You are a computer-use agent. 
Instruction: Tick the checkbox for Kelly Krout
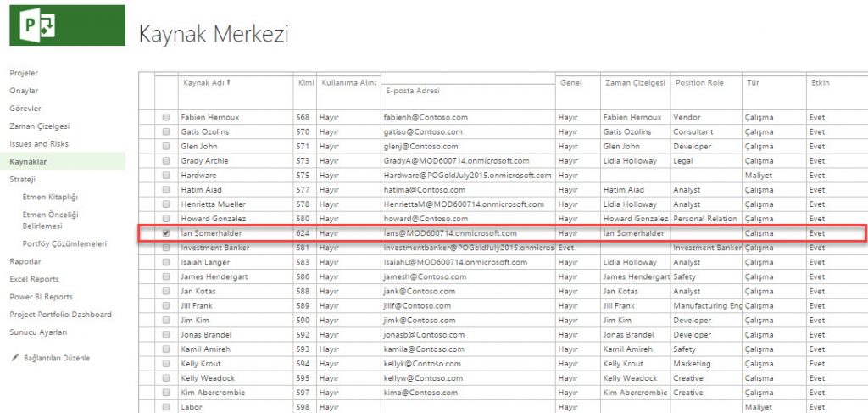point(166,364)
